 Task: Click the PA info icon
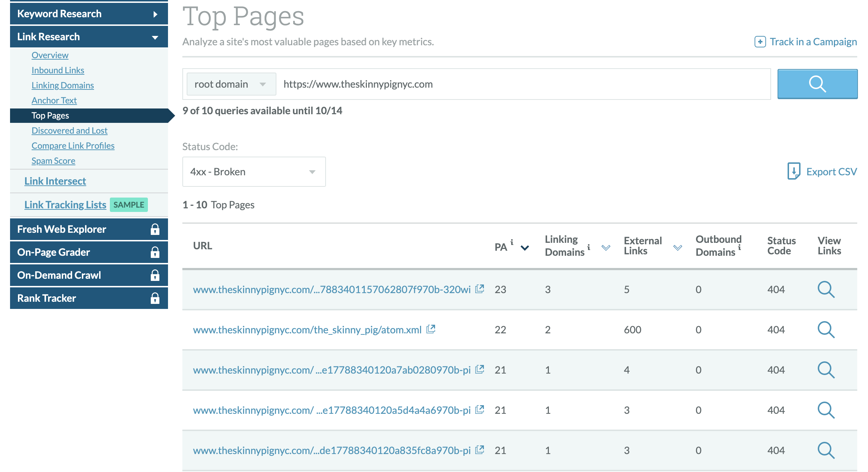tap(512, 242)
